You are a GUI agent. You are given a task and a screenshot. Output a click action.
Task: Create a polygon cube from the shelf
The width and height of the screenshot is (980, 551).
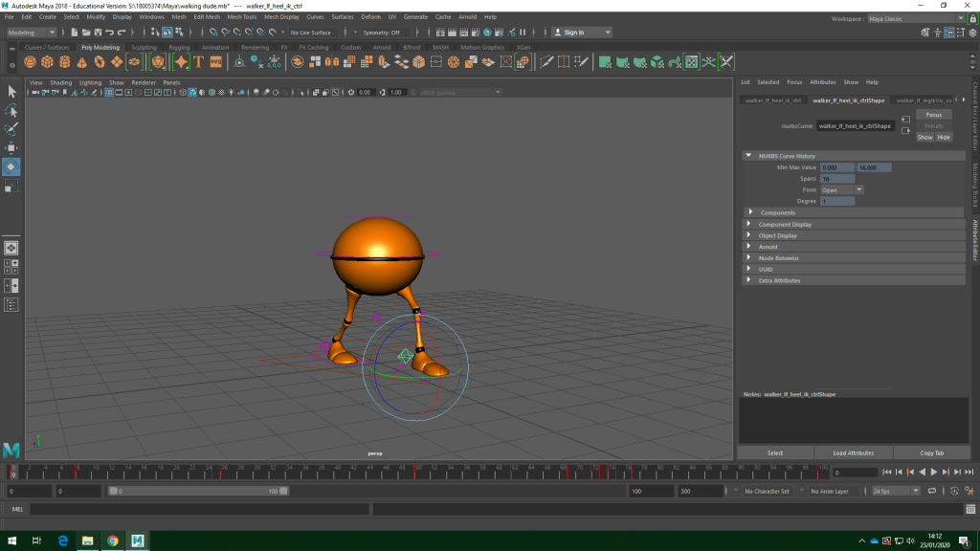tap(48, 62)
